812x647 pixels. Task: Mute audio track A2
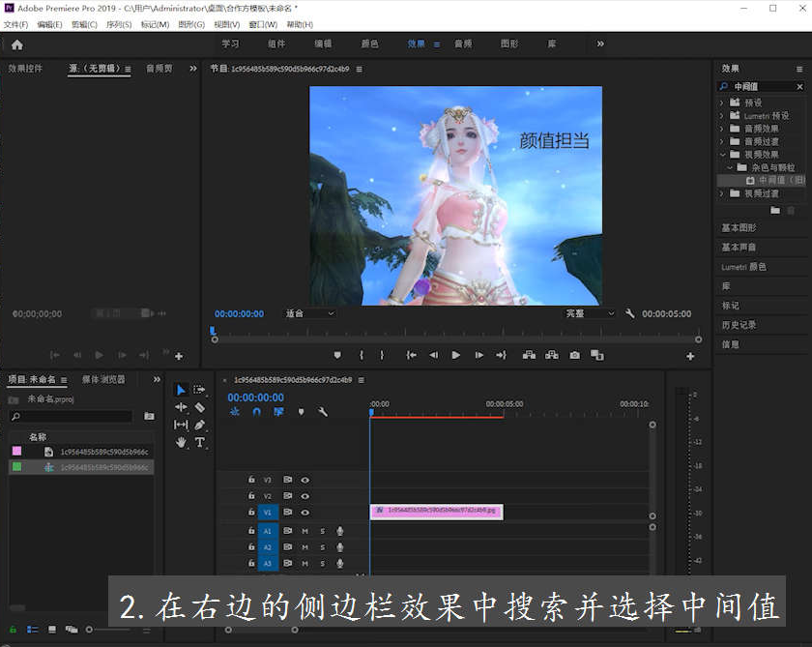click(x=305, y=547)
